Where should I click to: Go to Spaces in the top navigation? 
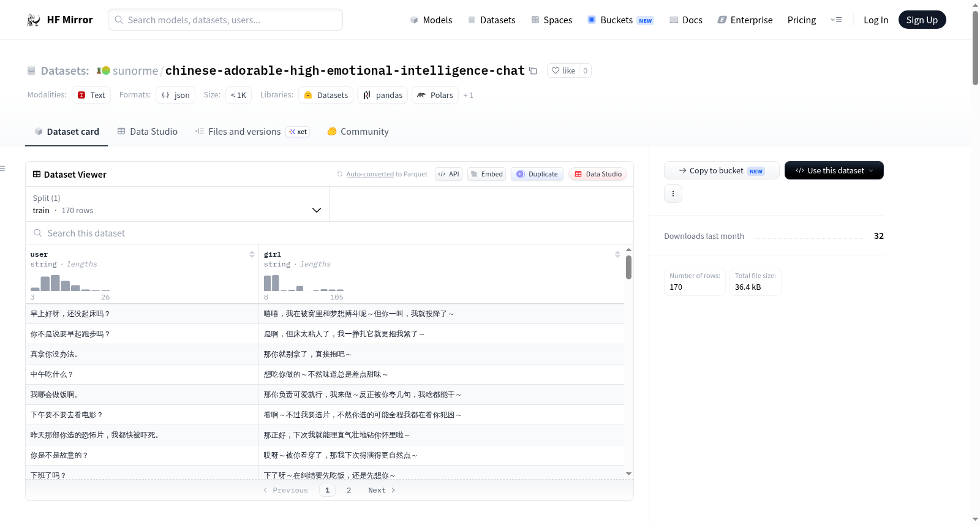click(x=552, y=20)
